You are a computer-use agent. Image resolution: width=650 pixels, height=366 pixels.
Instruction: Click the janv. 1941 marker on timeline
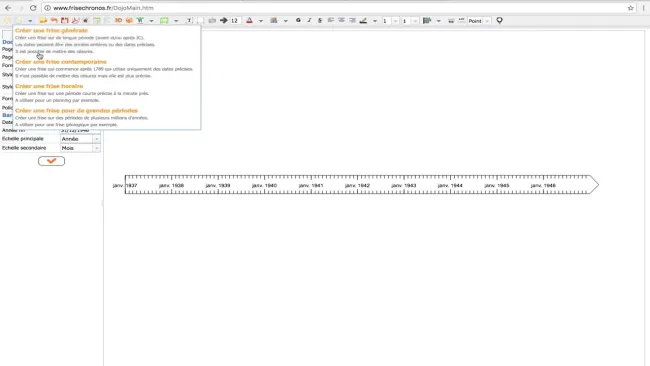click(311, 186)
